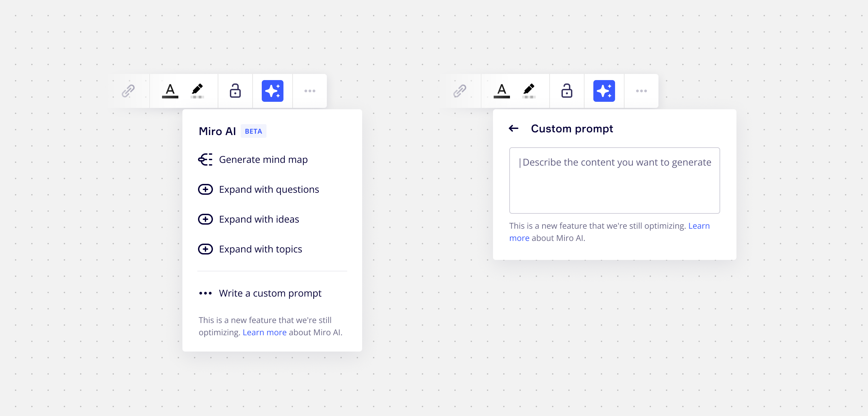Screen dimensions: 868x416
Task: Select the text formatting tool
Action: (x=171, y=90)
